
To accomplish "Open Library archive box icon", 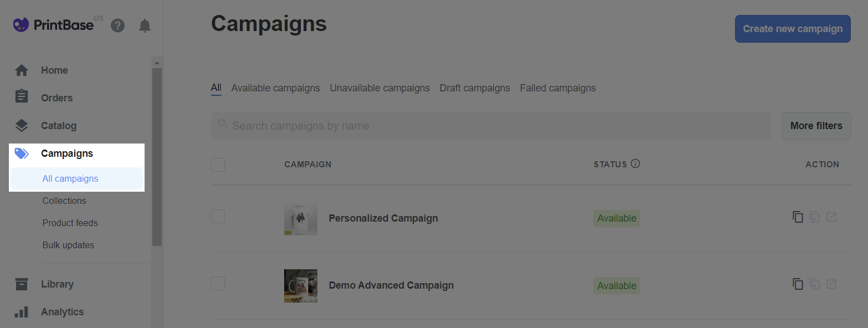I will tap(21, 284).
